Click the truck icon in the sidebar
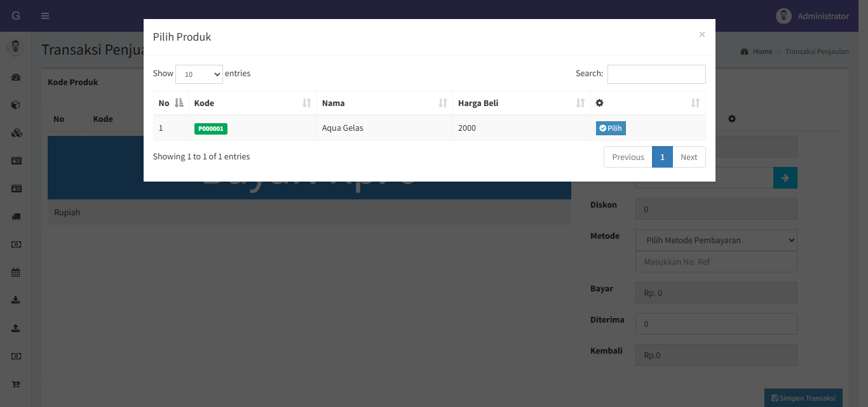 [x=16, y=217]
